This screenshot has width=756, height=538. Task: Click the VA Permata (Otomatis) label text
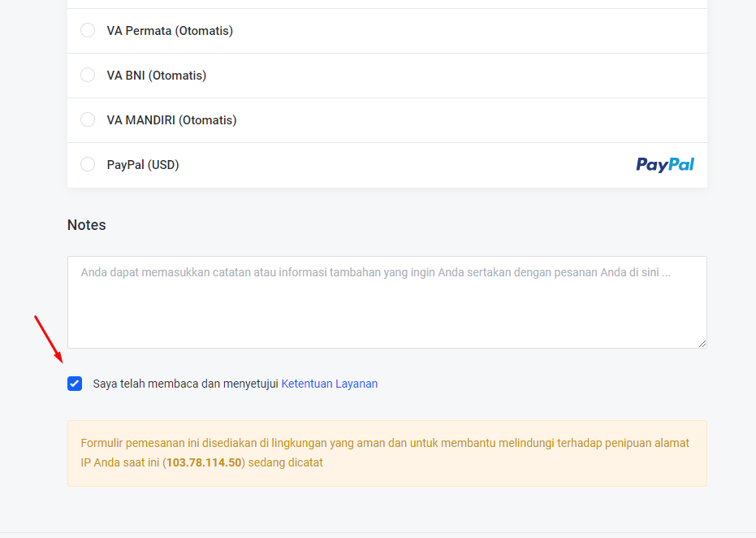170,31
